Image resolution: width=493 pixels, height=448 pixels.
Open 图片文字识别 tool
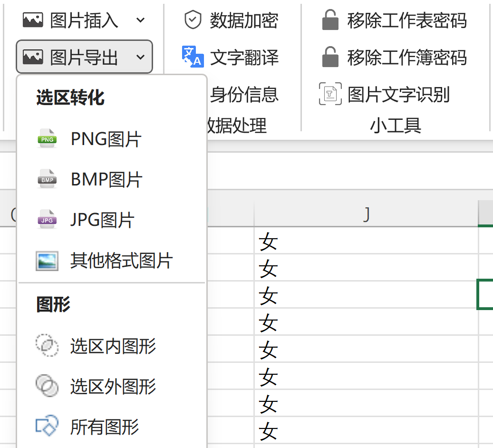tap(398, 94)
